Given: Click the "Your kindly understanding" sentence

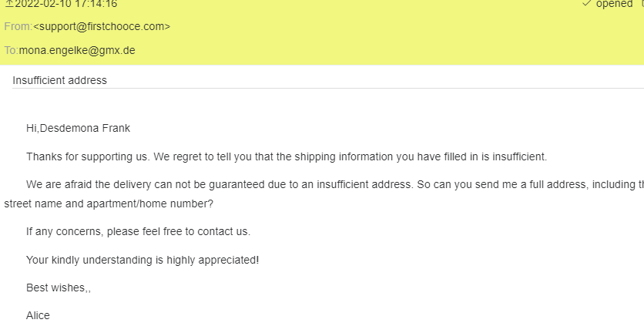Looking at the screenshot, I should (x=143, y=260).
